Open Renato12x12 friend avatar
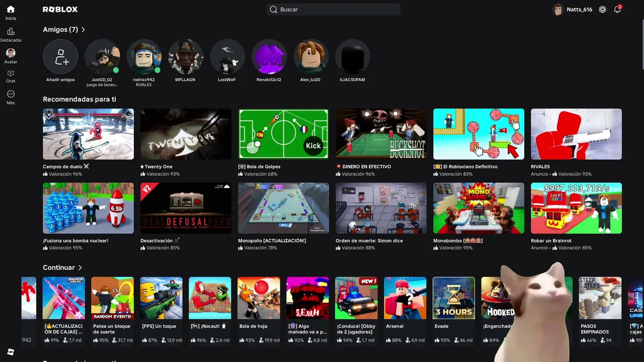 269,57
